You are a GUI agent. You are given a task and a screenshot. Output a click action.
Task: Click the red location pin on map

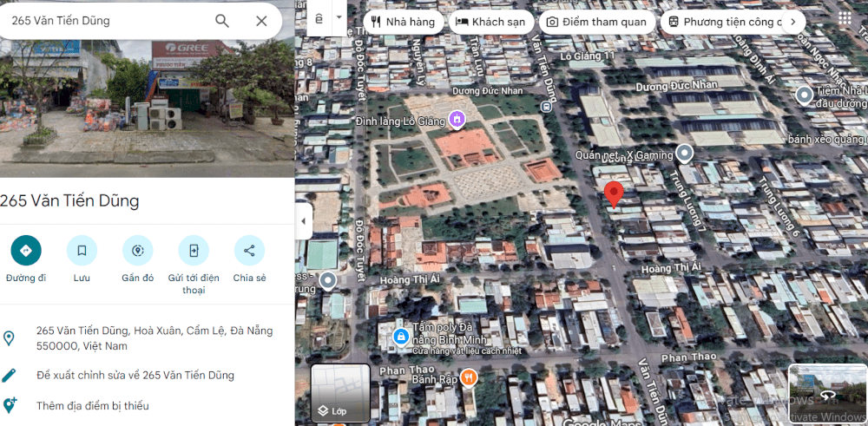614,193
